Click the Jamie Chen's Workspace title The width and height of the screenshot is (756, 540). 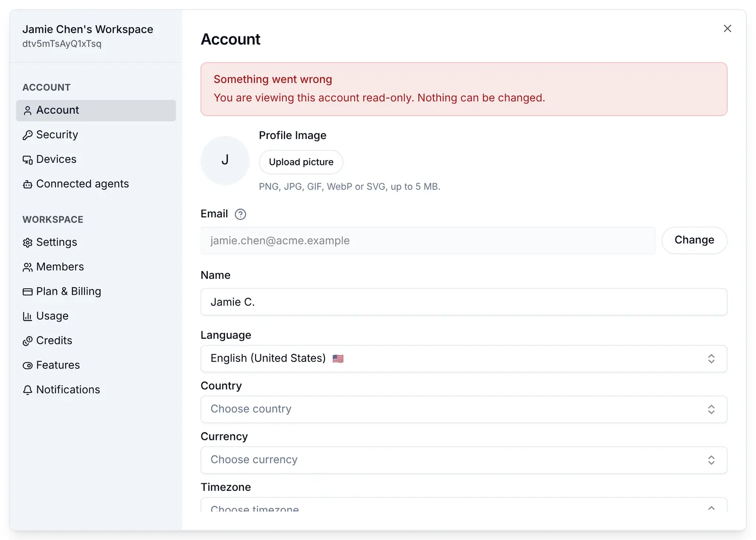point(88,29)
